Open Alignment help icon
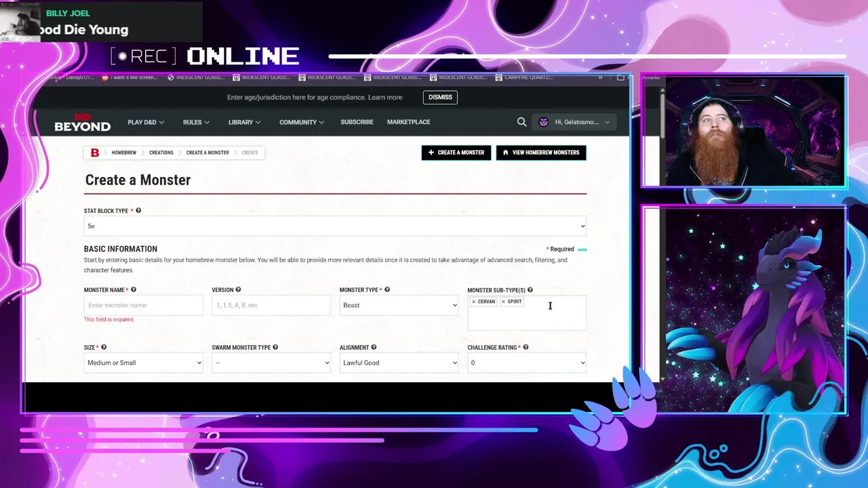 tap(374, 348)
